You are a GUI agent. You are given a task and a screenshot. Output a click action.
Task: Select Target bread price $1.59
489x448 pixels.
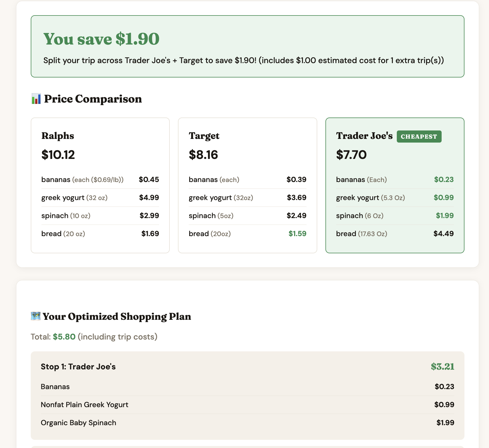coord(297,234)
